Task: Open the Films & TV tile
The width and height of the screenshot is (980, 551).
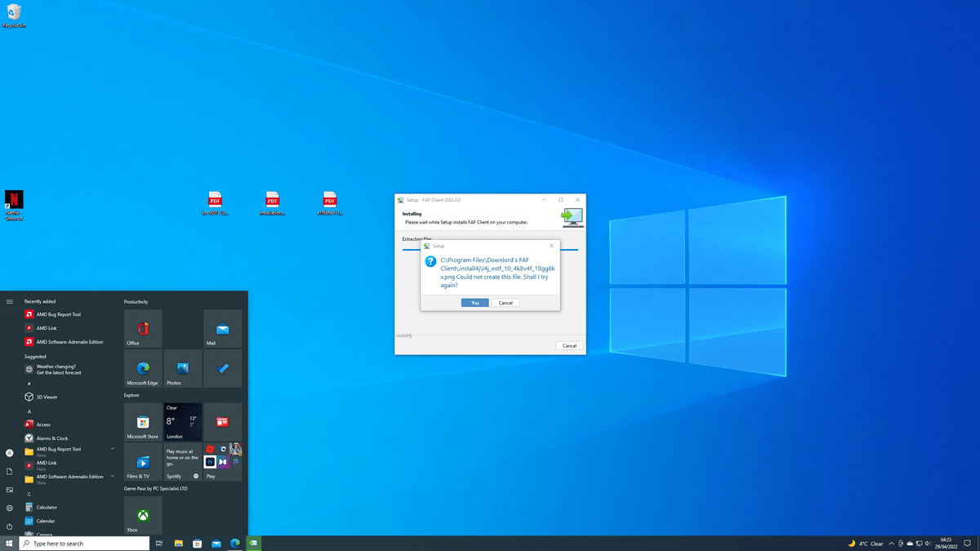Action: 143,462
